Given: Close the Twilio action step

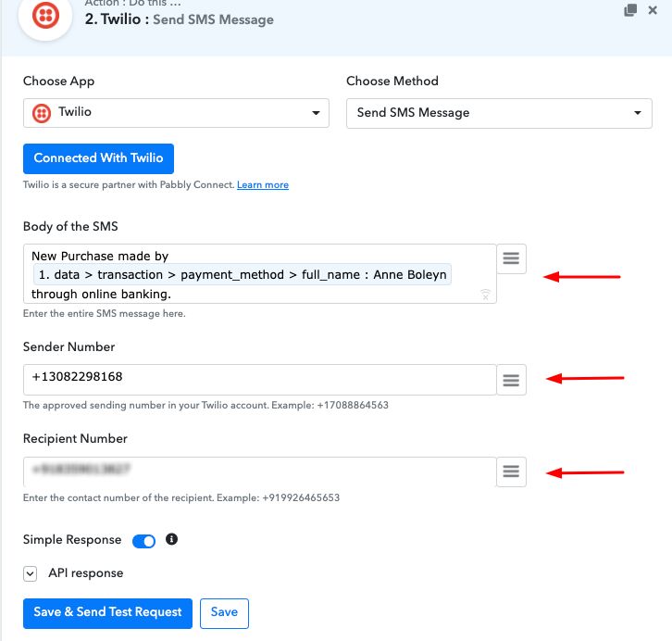Looking at the screenshot, I should coord(653,10).
